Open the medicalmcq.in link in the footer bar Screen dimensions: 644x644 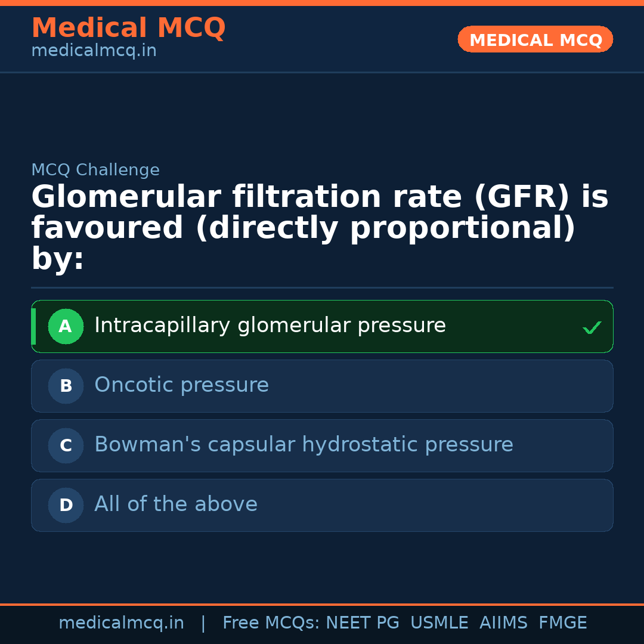[x=121, y=623]
